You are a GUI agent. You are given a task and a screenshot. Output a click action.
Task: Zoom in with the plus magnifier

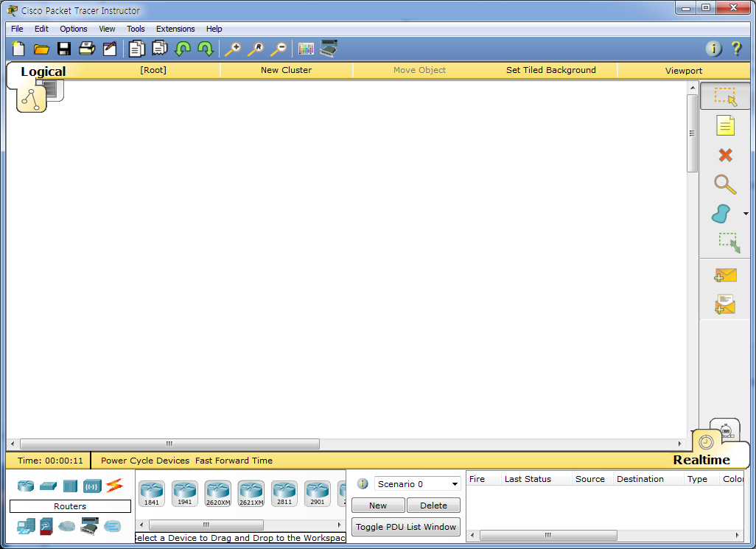coord(233,49)
